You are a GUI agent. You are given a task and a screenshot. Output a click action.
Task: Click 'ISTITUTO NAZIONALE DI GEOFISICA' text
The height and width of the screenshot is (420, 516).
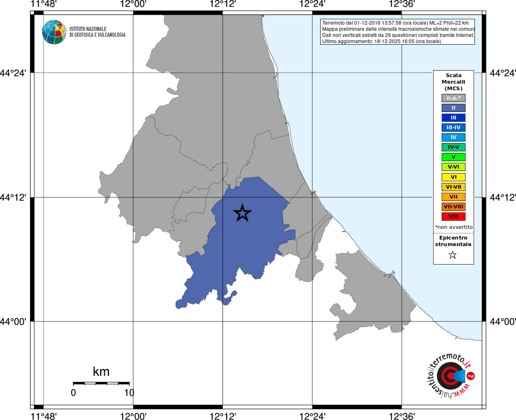click(97, 32)
